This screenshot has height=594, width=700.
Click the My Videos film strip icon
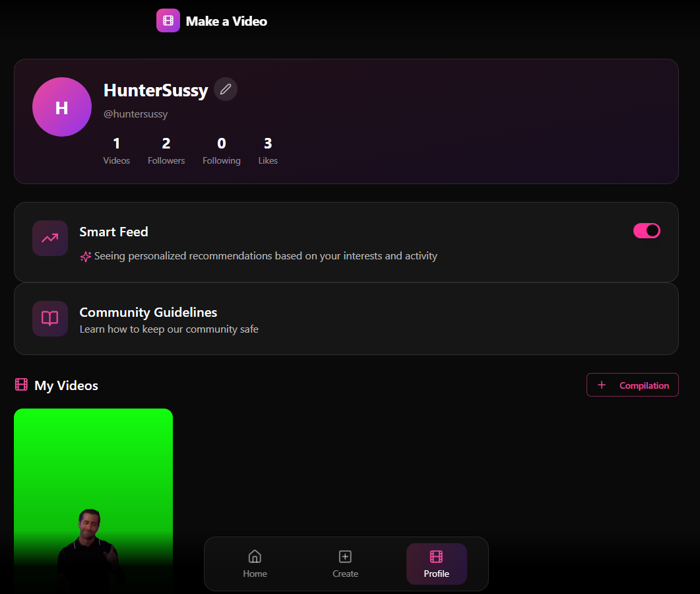pyautogui.click(x=21, y=385)
